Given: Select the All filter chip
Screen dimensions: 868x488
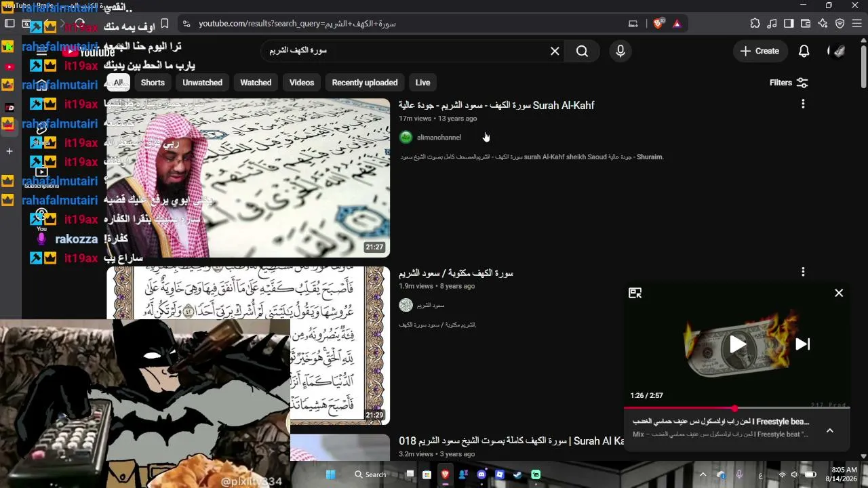Looking at the screenshot, I should tap(118, 83).
